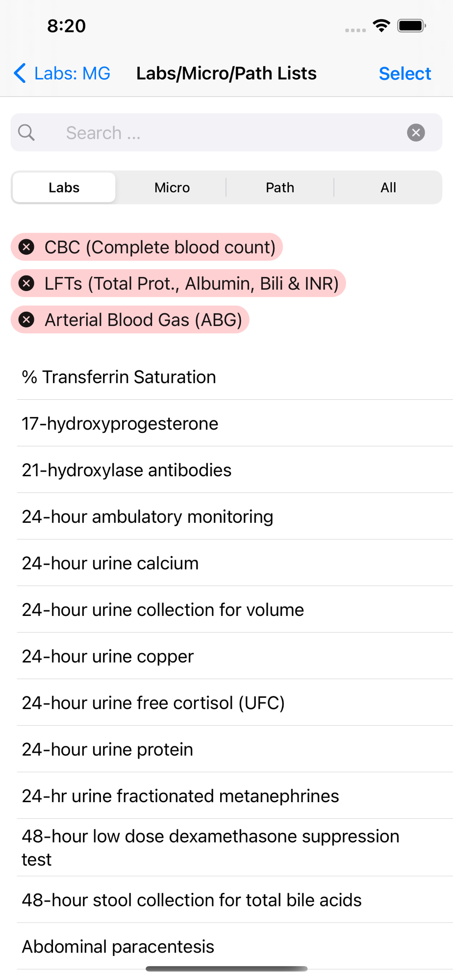This screenshot has height=980, width=453.
Task: Tap the back chevron to Labs: MG
Action: (x=20, y=73)
